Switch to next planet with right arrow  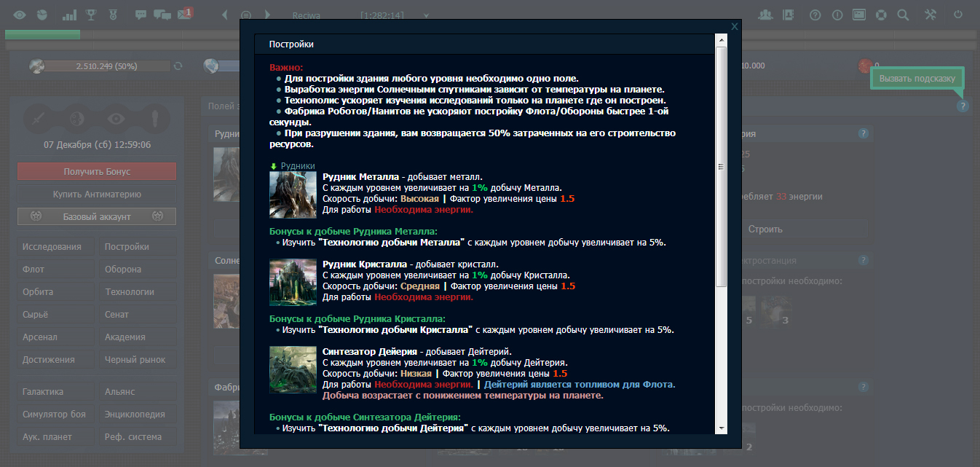[x=268, y=15]
